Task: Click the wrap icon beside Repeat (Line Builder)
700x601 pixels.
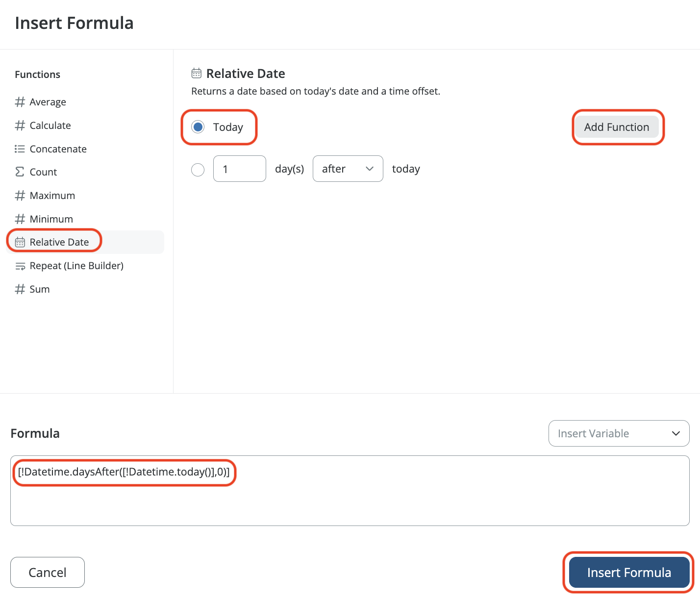Action: (20, 266)
